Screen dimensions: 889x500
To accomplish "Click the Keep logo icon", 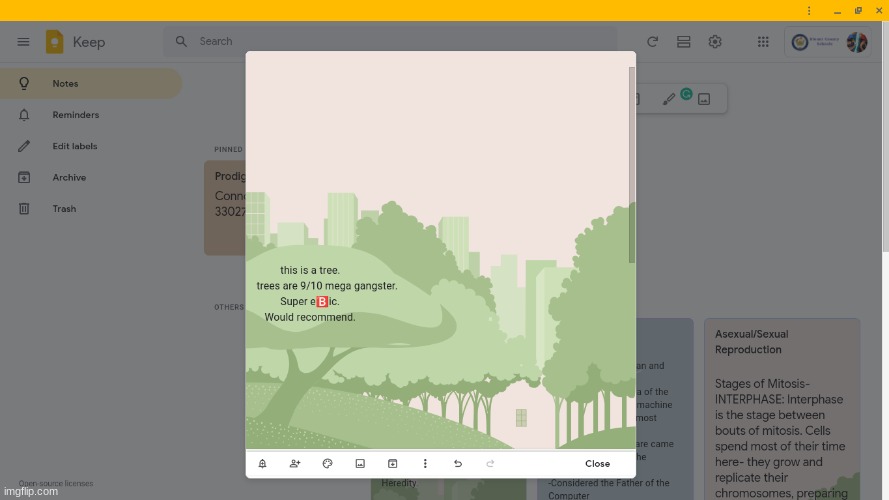I will click(x=54, y=41).
